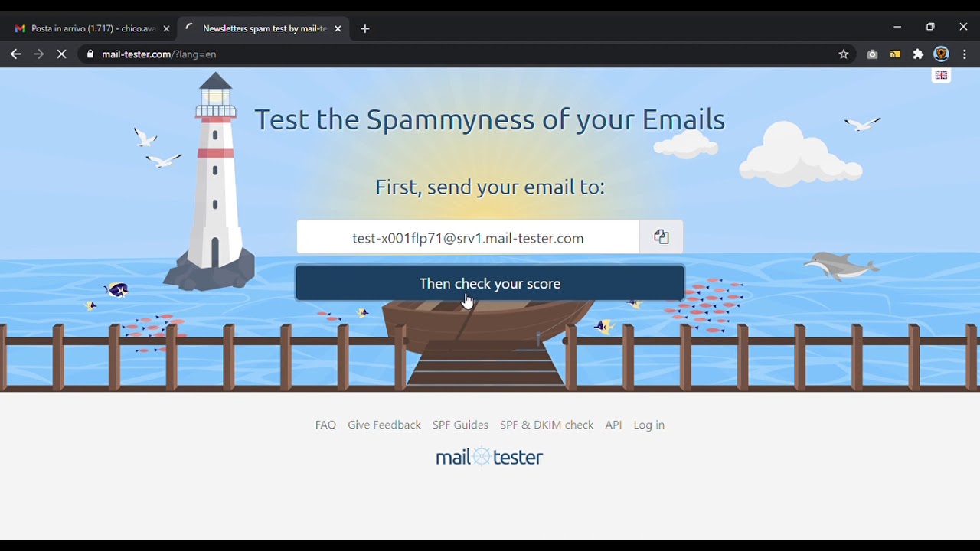Image resolution: width=980 pixels, height=551 pixels.
Task: Copy the test email address
Action: (x=661, y=236)
